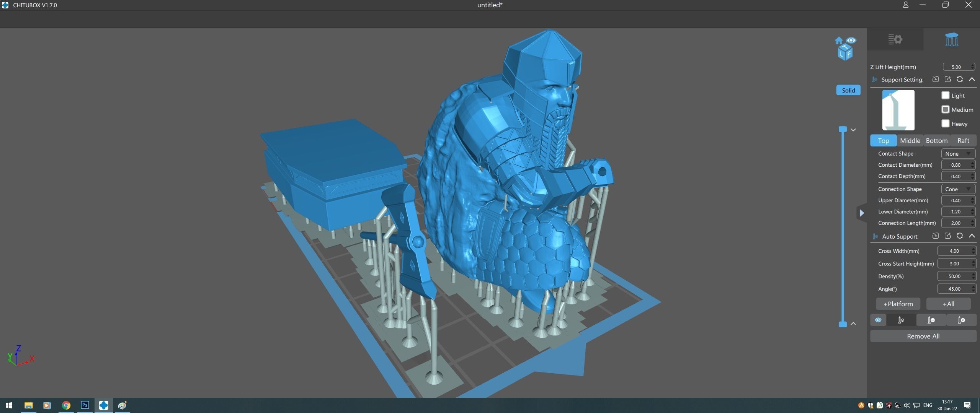This screenshot has width=980, height=413.
Task: Click the Remove All button
Action: (923, 336)
